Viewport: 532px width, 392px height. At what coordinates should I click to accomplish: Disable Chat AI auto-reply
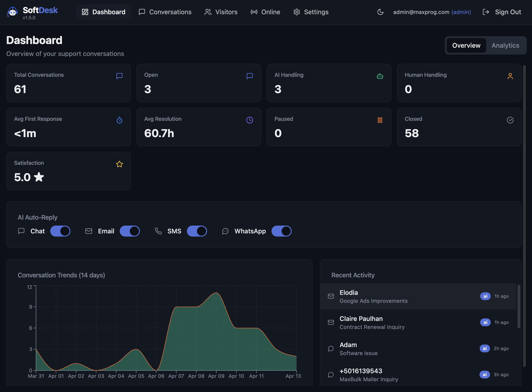click(x=60, y=231)
